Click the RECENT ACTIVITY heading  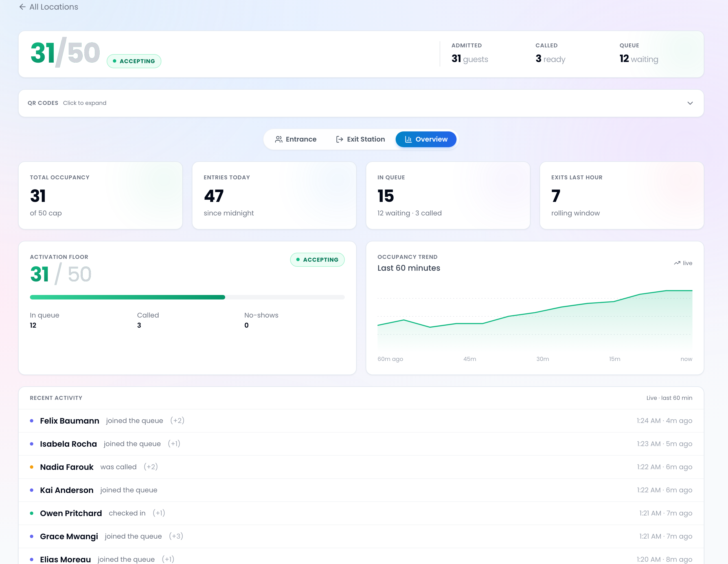pyautogui.click(x=56, y=398)
